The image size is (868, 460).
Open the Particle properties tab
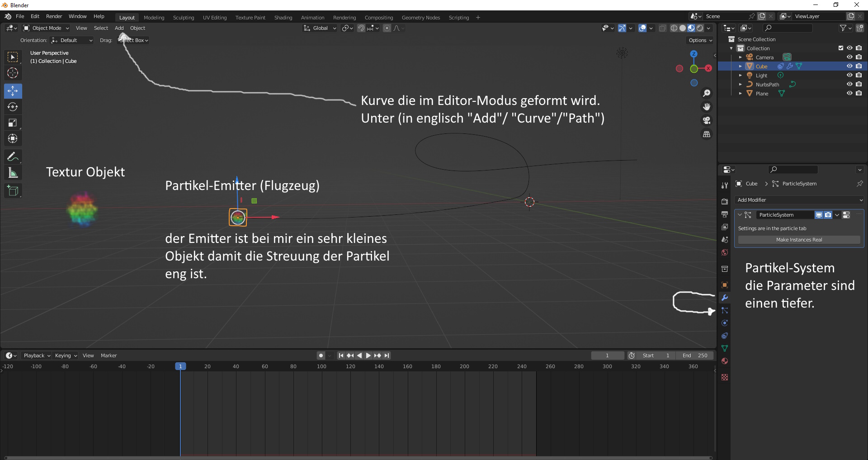[x=725, y=311]
